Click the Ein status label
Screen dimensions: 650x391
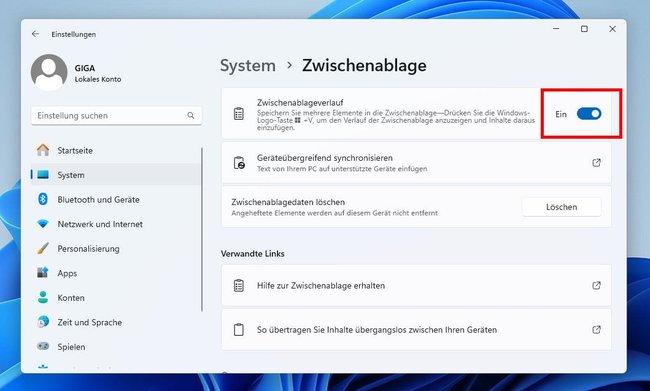(x=561, y=114)
